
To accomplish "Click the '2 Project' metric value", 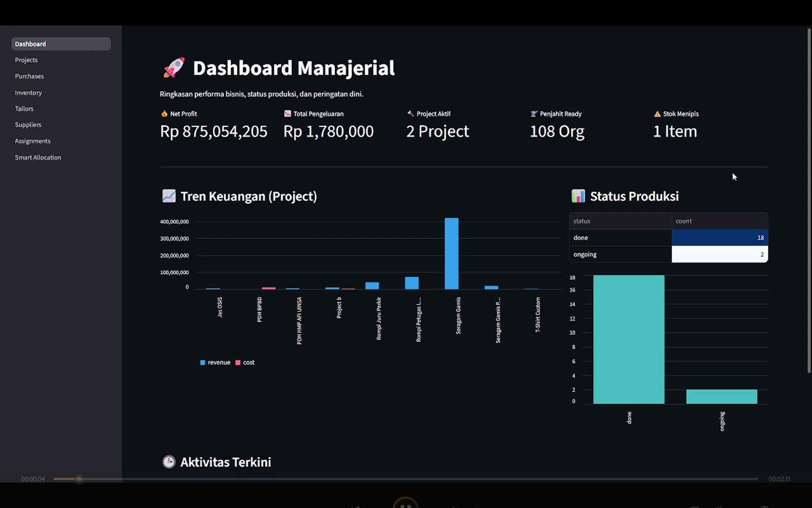I will coord(437,132).
